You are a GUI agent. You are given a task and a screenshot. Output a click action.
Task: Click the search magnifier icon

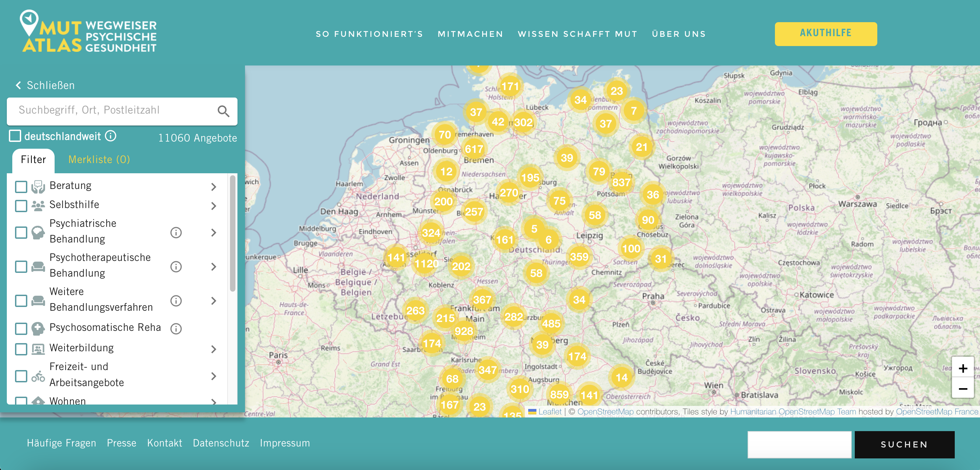point(223,111)
